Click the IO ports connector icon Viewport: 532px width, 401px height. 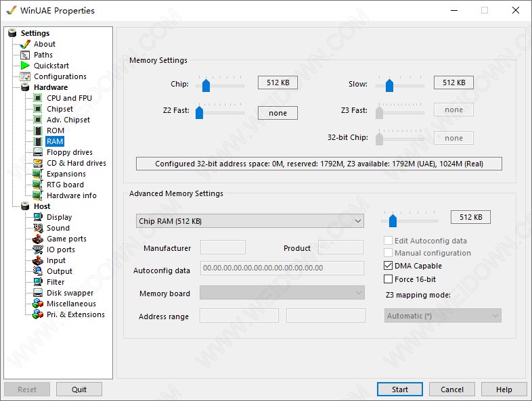(x=38, y=250)
